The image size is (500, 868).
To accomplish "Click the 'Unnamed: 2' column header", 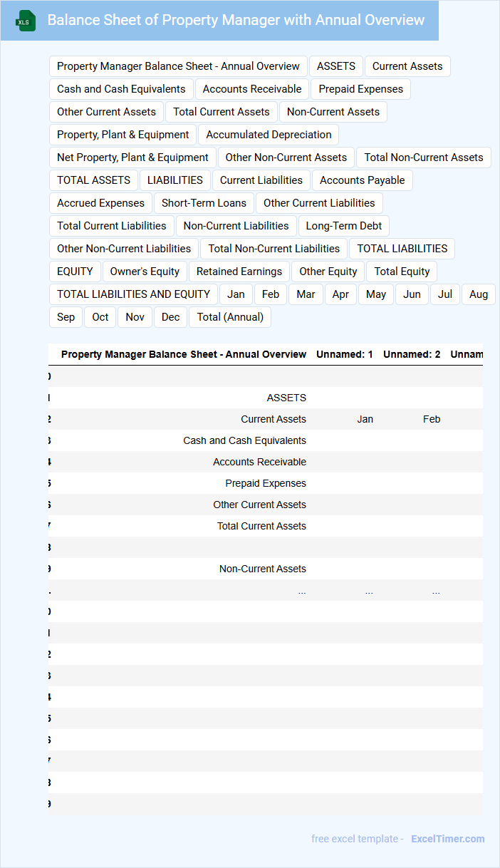I will [x=412, y=354].
